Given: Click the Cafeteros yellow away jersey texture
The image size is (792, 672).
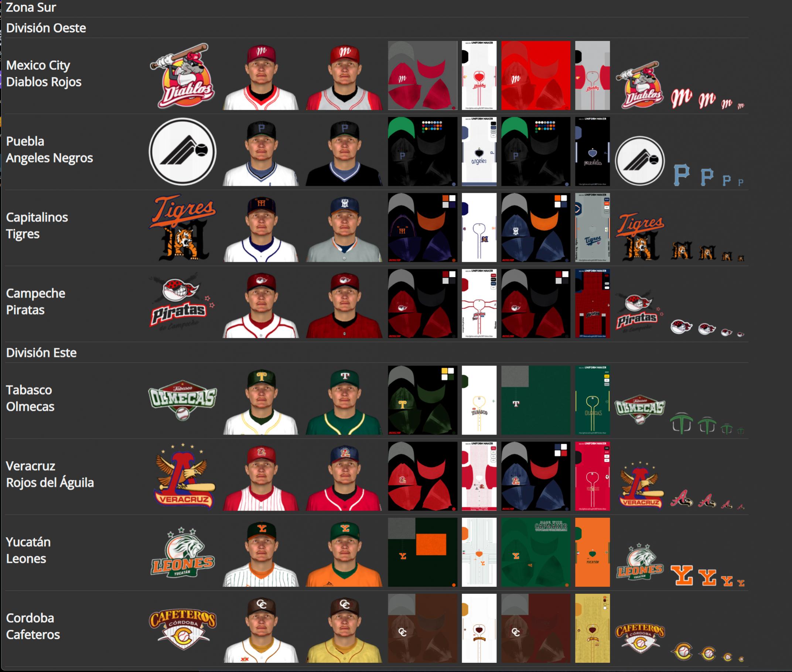Looking at the screenshot, I should point(592,628).
